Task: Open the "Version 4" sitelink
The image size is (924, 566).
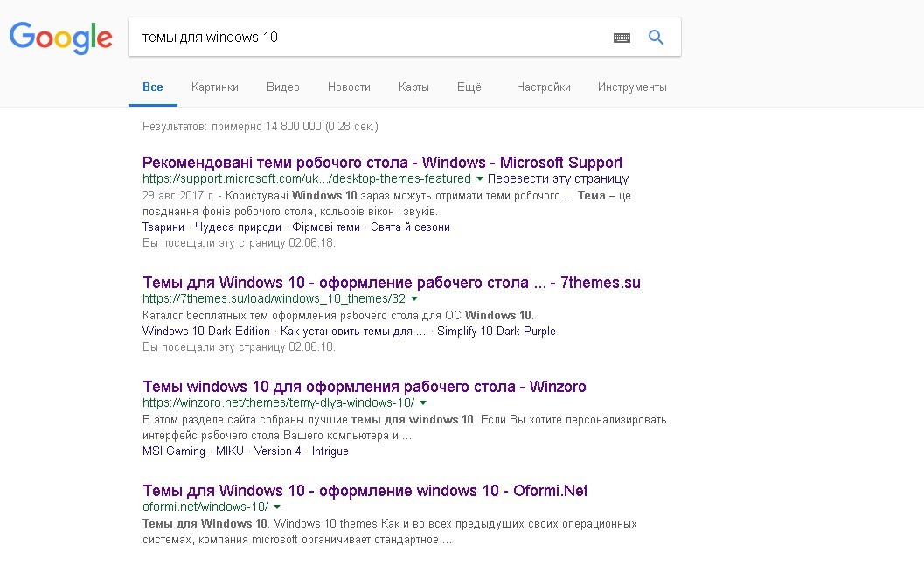Action: (278, 451)
